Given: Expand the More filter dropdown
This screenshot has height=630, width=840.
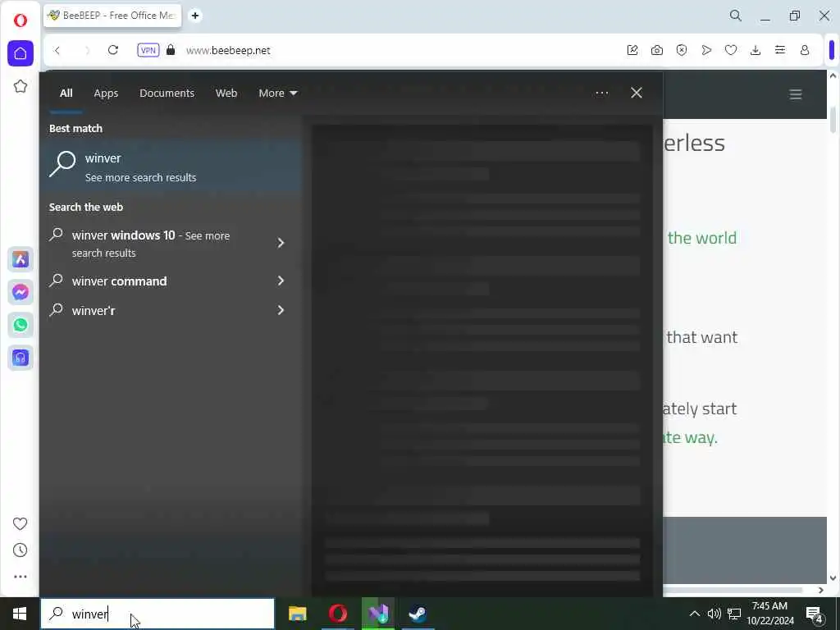Looking at the screenshot, I should [277, 94].
